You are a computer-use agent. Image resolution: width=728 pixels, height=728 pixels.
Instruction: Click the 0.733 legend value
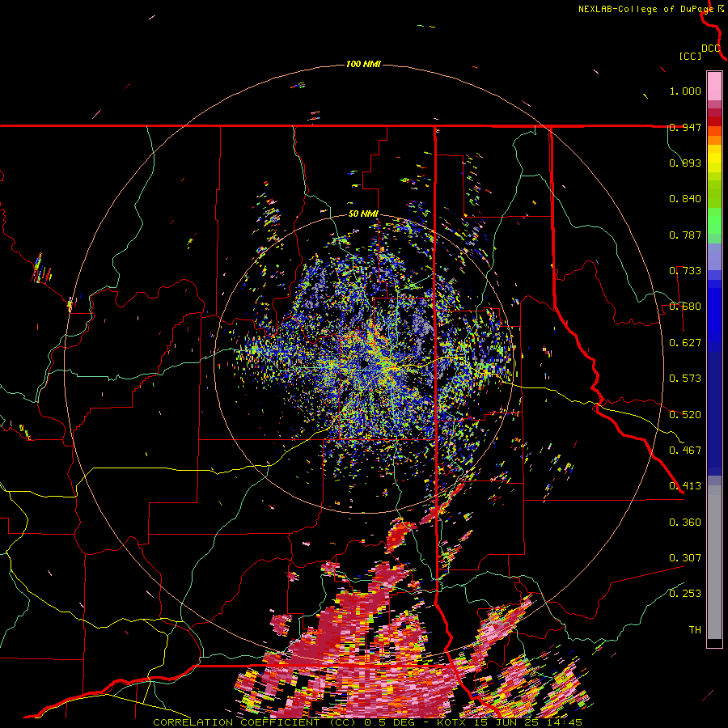click(x=685, y=271)
